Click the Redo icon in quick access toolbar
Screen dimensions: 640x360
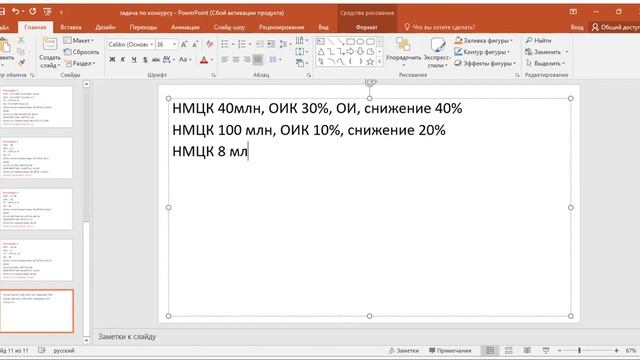pyautogui.click(x=33, y=11)
